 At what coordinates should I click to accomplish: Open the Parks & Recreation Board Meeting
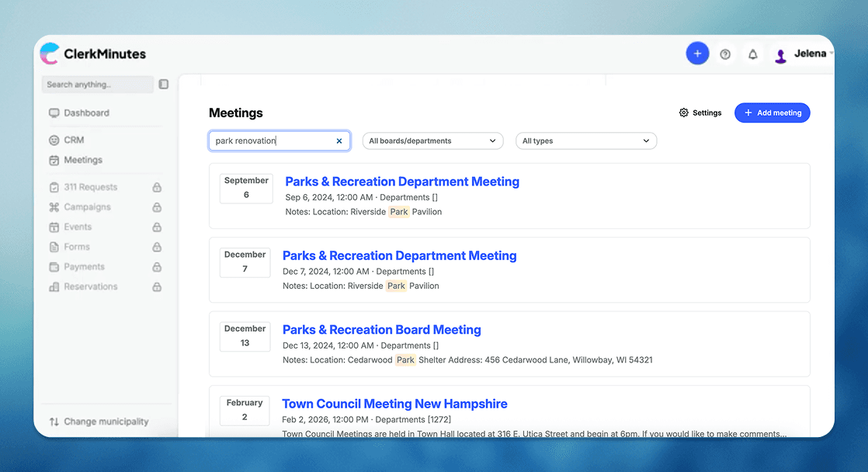coord(381,329)
